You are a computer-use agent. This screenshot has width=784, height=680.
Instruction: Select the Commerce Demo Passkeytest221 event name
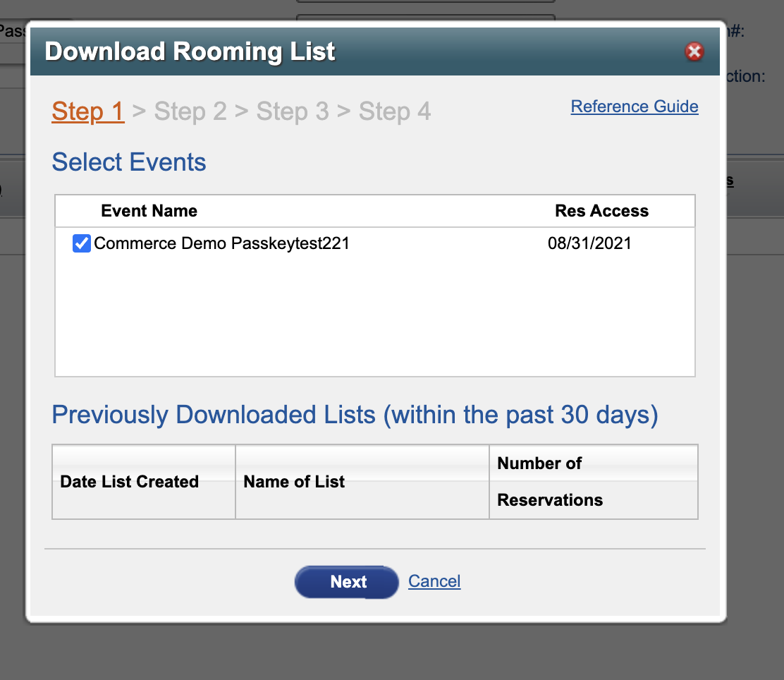click(221, 243)
